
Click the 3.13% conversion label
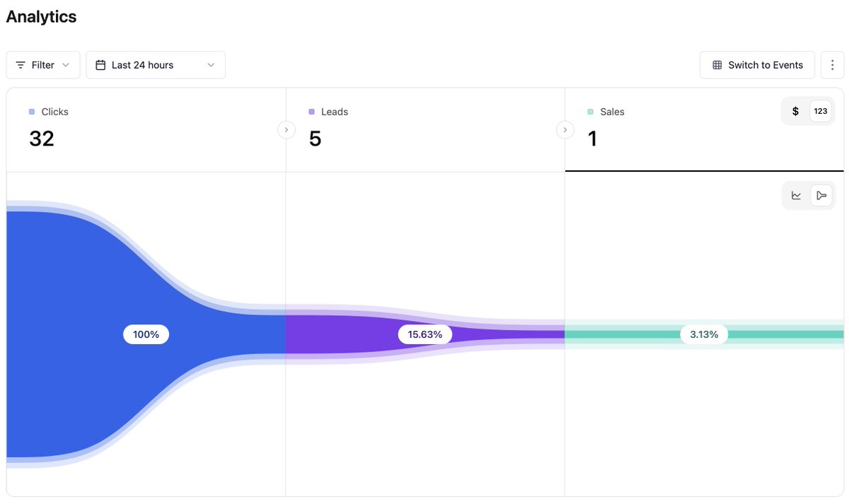point(704,334)
